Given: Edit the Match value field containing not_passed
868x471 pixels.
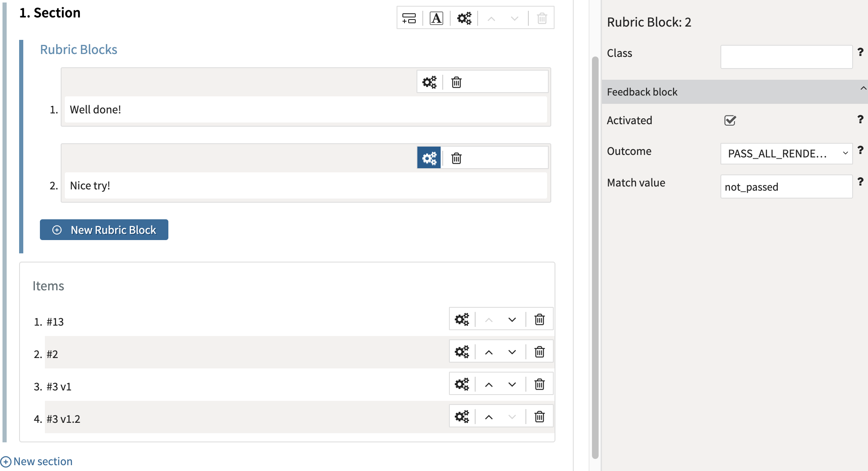Looking at the screenshot, I should (x=786, y=186).
